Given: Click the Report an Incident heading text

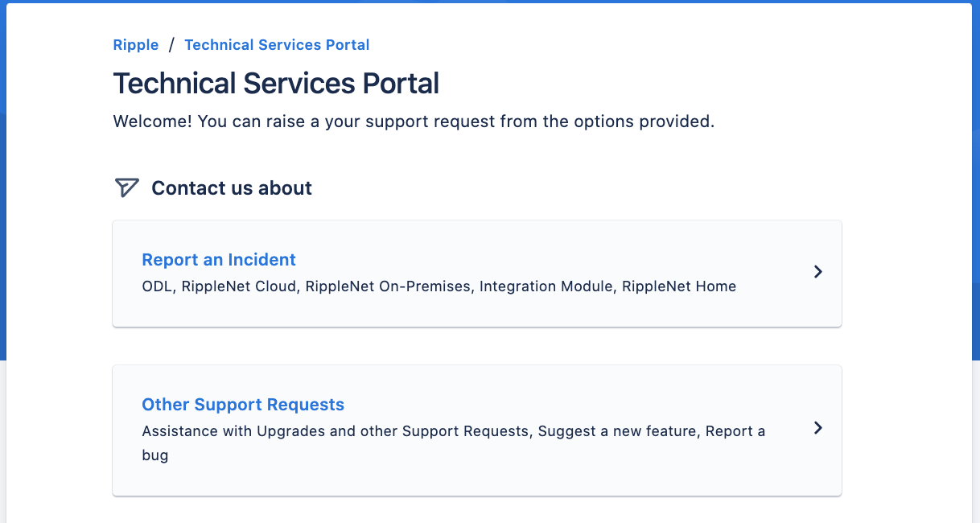Looking at the screenshot, I should (x=218, y=259).
